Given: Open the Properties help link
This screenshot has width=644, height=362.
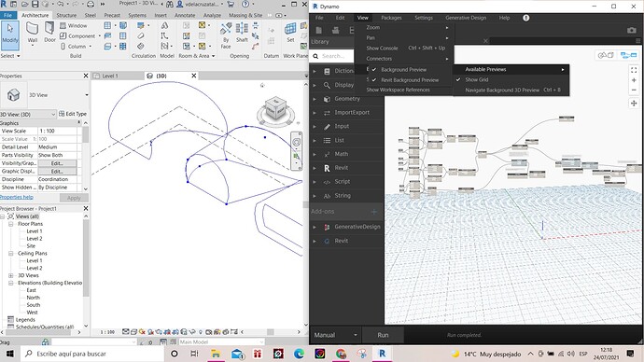Looking at the screenshot, I should pyautogui.click(x=17, y=197).
